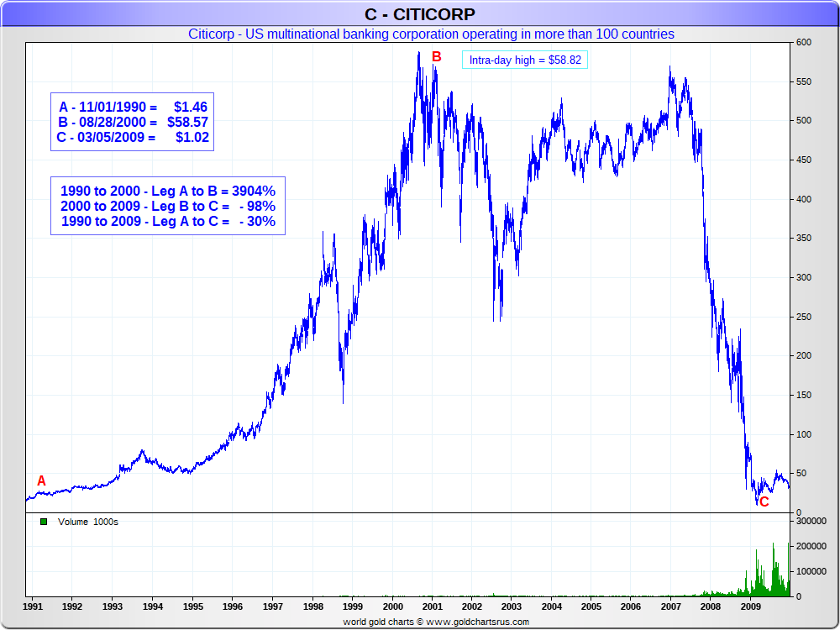Click the 2009 year label on x-axis
The height and width of the screenshot is (630, 840).
750,606
